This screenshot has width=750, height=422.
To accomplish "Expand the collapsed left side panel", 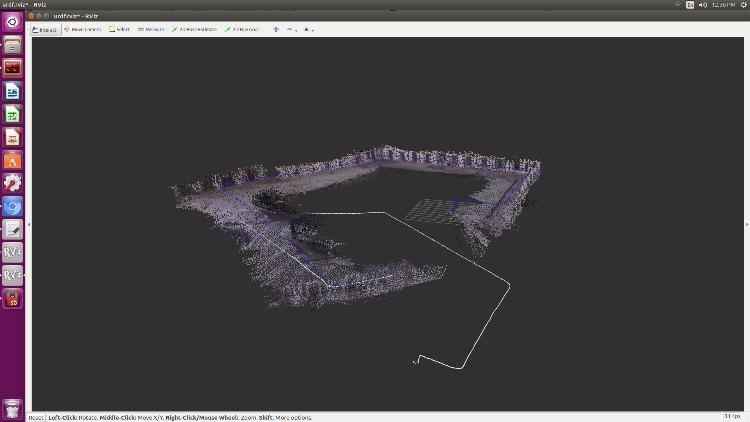I will click(29, 223).
